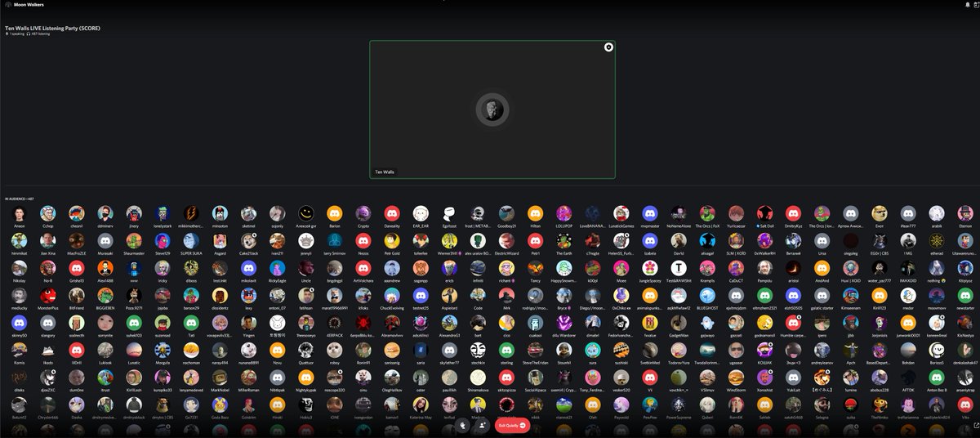The image size is (980, 438).
Task: Open the invite people icon button
Action: [482, 425]
